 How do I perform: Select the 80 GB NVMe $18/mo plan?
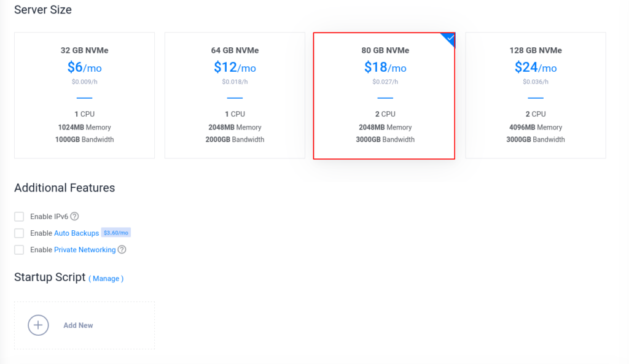pos(385,96)
